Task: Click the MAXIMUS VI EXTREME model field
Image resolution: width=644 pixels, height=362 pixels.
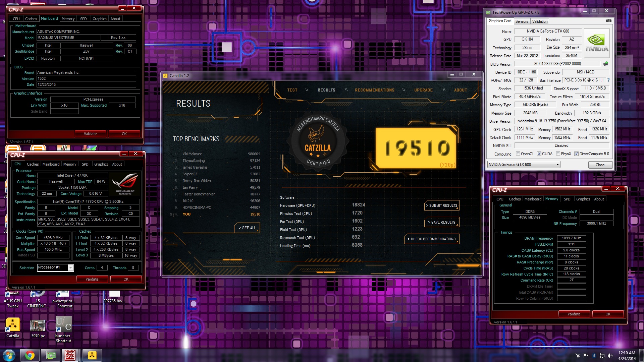Action: [68, 38]
